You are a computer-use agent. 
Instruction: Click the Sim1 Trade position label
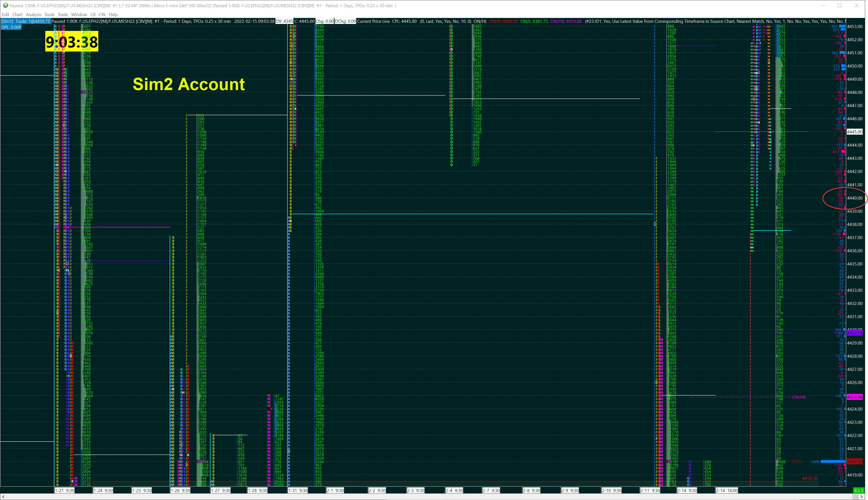[x=26, y=21]
